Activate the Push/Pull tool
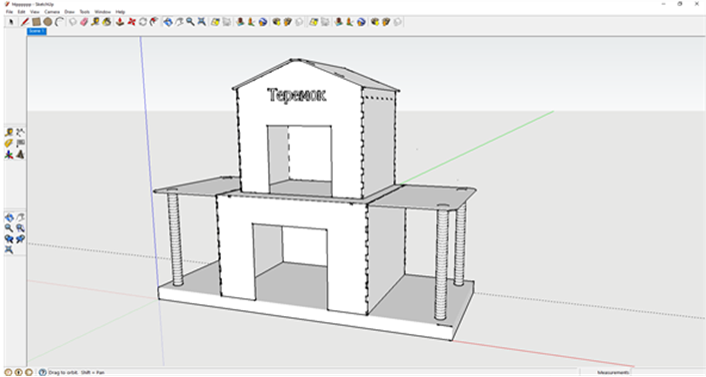The width and height of the screenshot is (706, 377). point(120,22)
